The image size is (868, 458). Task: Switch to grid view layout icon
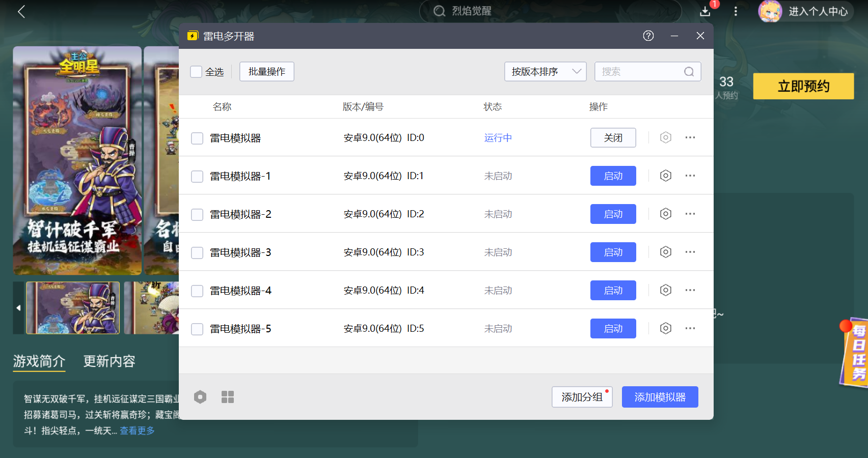coord(228,397)
